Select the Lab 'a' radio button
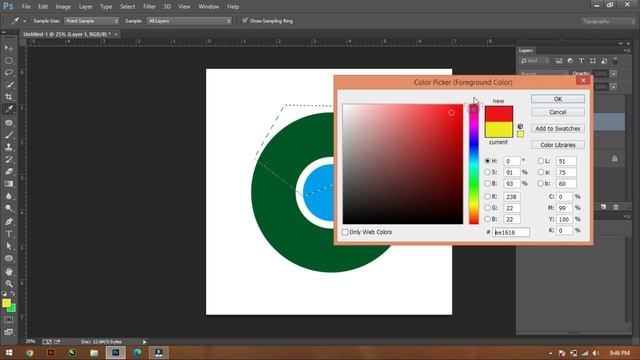Screen dimensions: 640x360 click(x=540, y=172)
